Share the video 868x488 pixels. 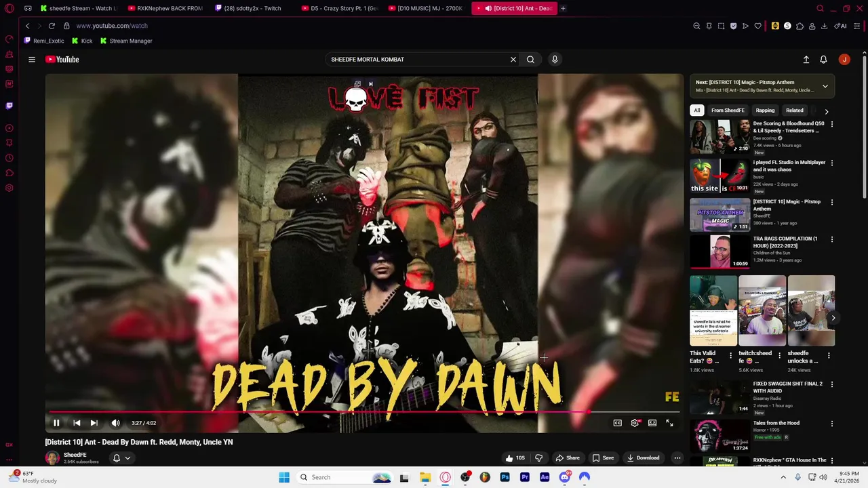568,458
